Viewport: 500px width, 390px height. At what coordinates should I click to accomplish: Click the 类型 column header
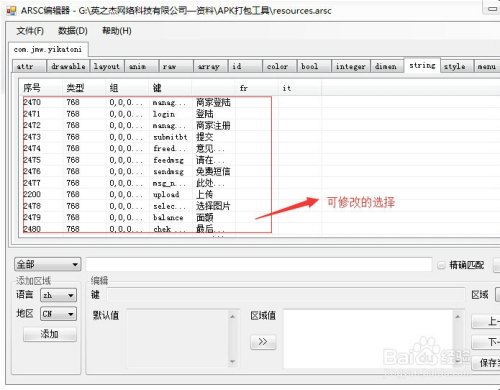(84, 88)
